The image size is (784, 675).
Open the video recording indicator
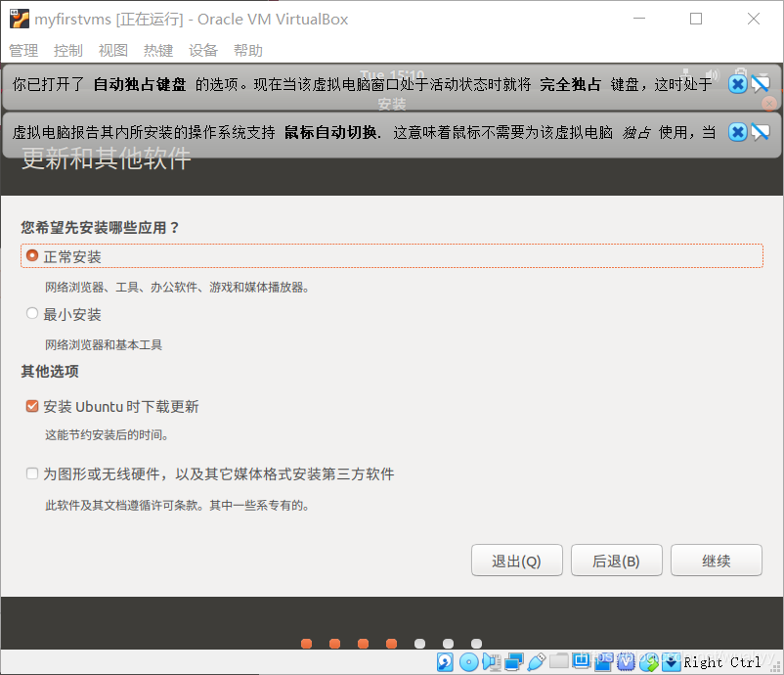pos(603,662)
